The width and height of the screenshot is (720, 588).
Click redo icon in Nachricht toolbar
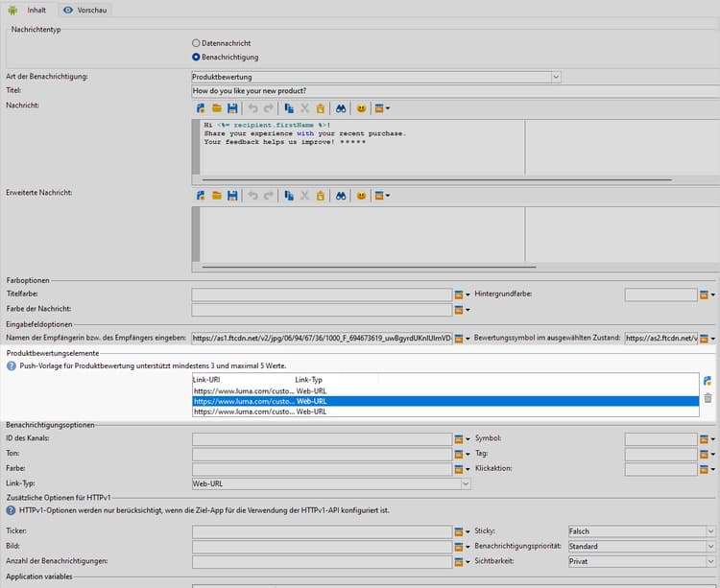coord(269,108)
